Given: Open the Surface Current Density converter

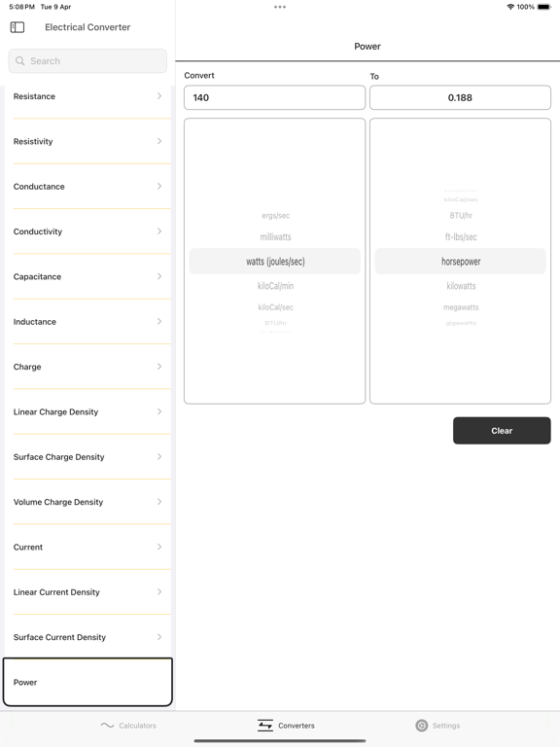Looking at the screenshot, I should 87,637.
